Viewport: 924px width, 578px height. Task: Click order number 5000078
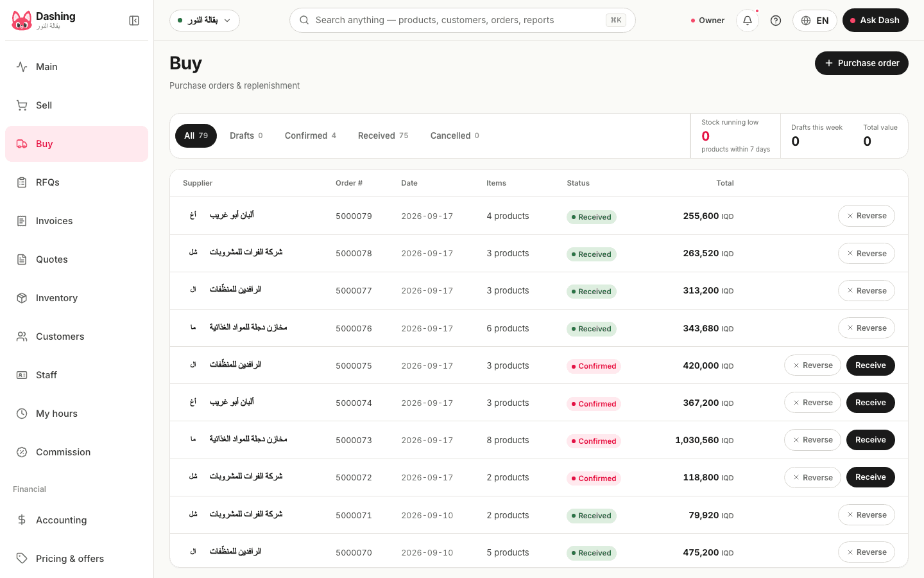click(x=354, y=254)
